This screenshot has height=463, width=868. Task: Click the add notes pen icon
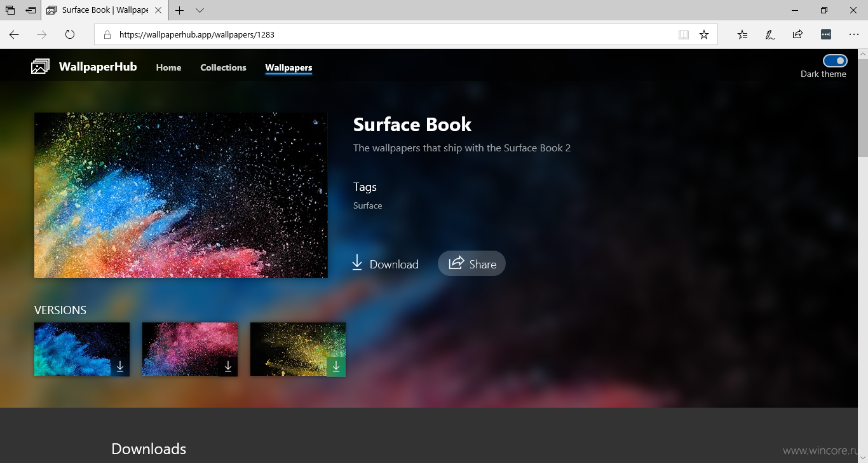770,34
